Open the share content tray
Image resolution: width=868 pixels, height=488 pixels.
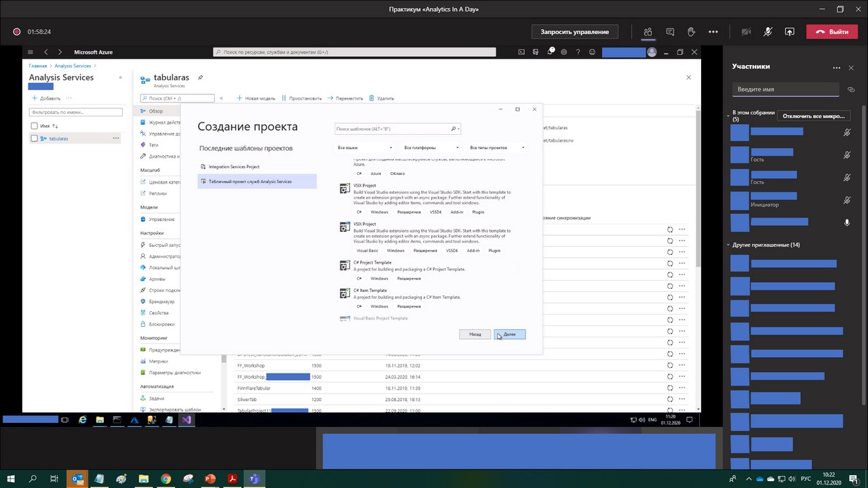pos(789,32)
